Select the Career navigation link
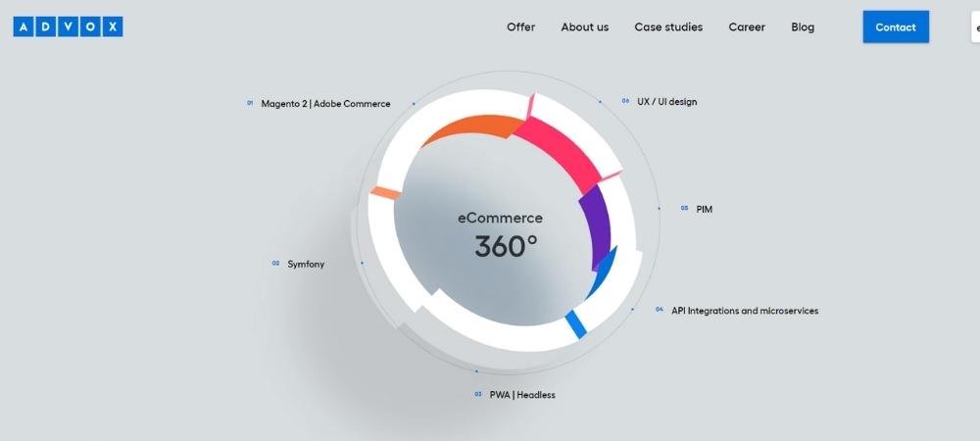Viewport: 980px width, 441px height. [746, 27]
